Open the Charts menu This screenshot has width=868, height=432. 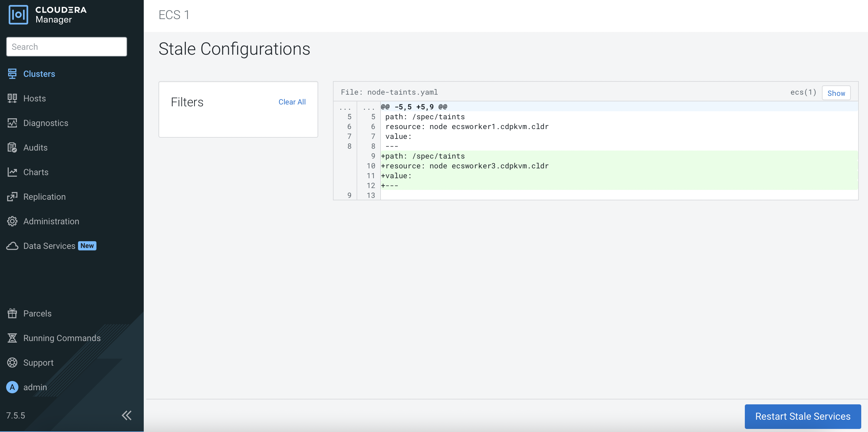point(36,172)
